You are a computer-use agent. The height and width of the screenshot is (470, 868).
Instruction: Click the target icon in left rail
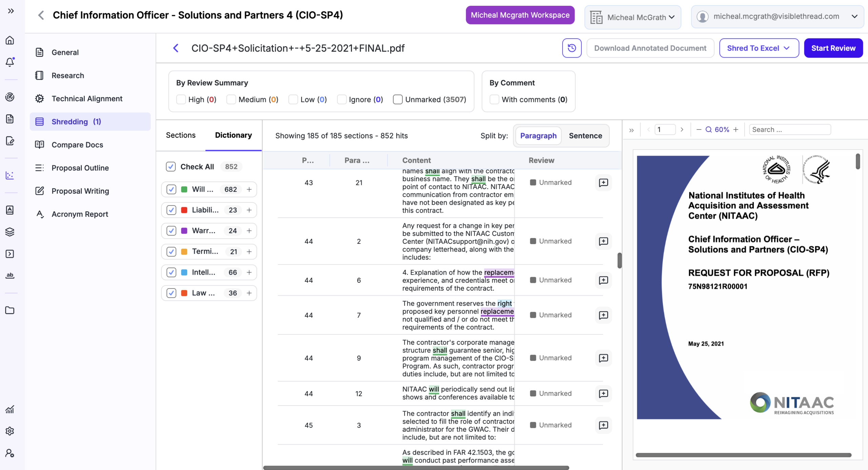click(10, 97)
